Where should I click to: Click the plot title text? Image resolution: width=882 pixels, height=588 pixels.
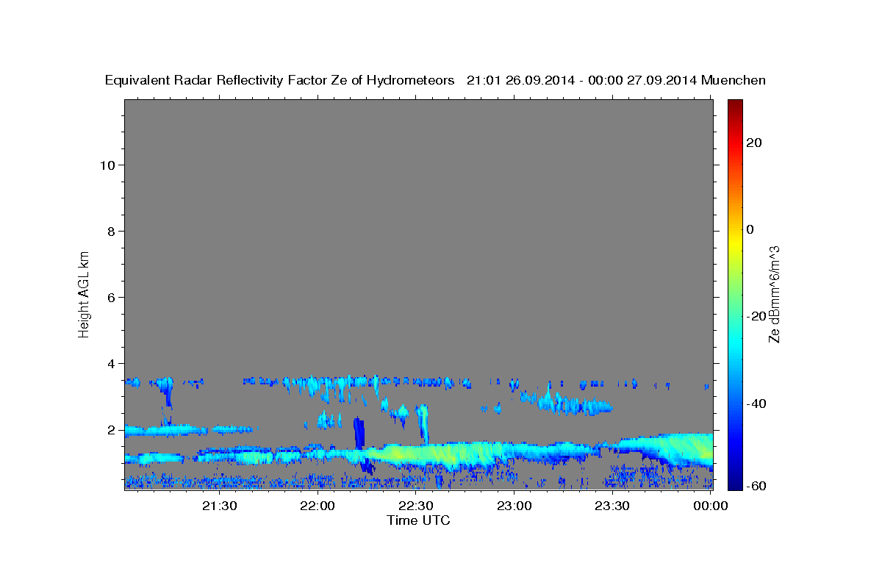pos(436,80)
